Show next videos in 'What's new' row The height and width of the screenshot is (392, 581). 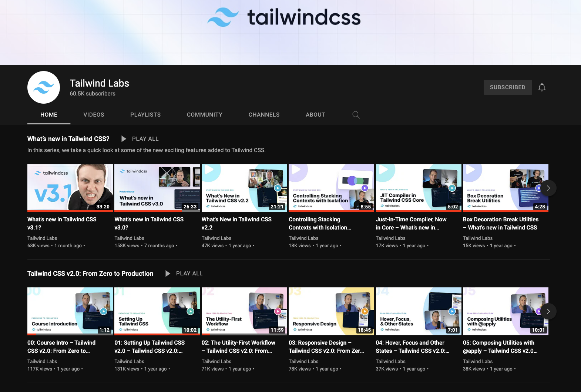(x=548, y=188)
